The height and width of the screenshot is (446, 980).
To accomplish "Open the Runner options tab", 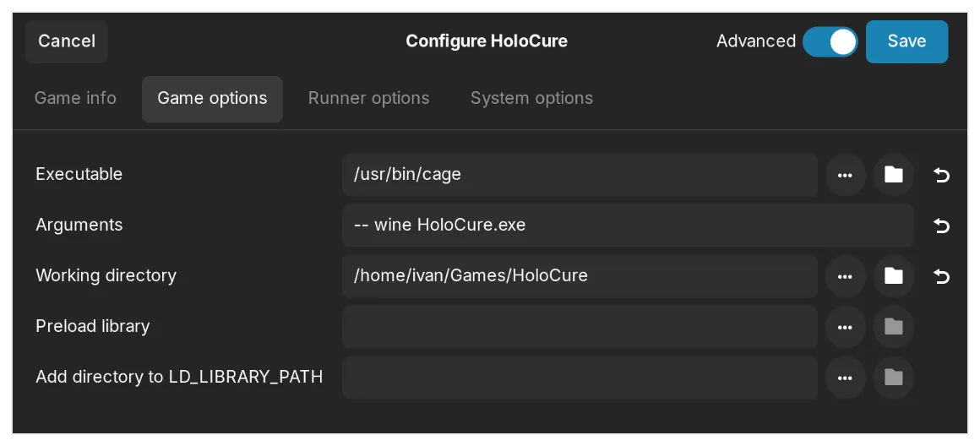I will click(x=368, y=99).
